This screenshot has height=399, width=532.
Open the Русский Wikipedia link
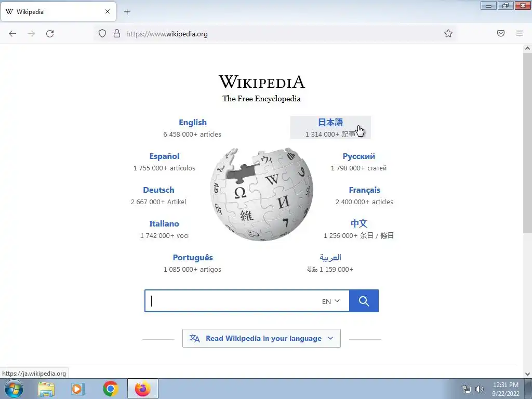click(358, 156)
